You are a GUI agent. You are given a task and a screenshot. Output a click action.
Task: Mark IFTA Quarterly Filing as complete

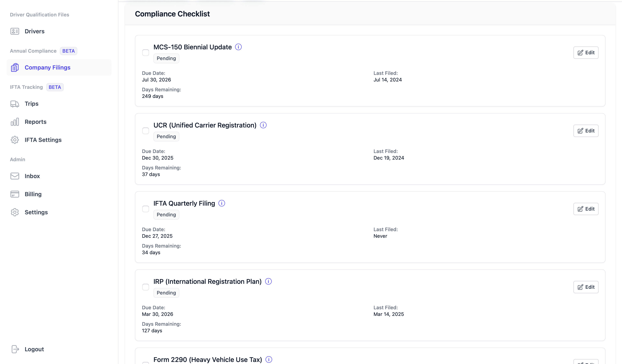tap(146, 209)
